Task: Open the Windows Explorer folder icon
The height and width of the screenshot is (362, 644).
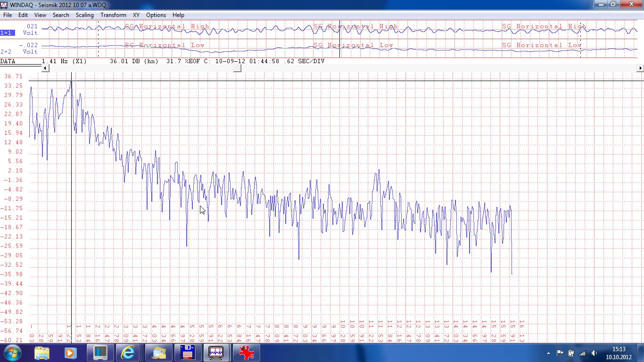Action: pyautogui.click(x=42, y=353)
